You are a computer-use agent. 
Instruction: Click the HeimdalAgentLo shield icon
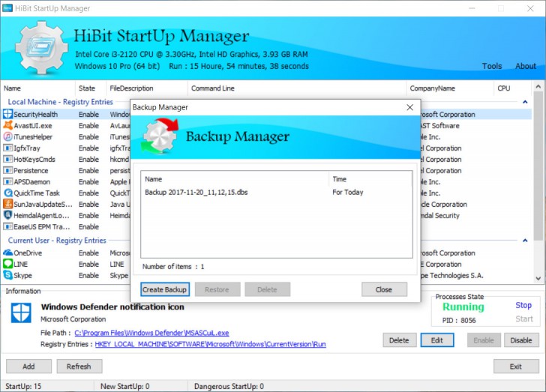pyautogui.click(x=7, y=215)
